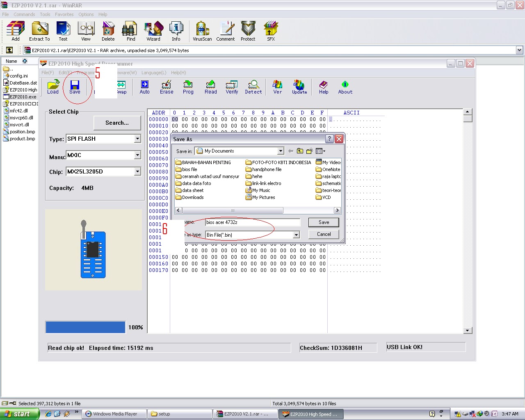The width and height of the screenshot is (525, 420).
Task: Click the Update firmware icon
Action: 299,87
